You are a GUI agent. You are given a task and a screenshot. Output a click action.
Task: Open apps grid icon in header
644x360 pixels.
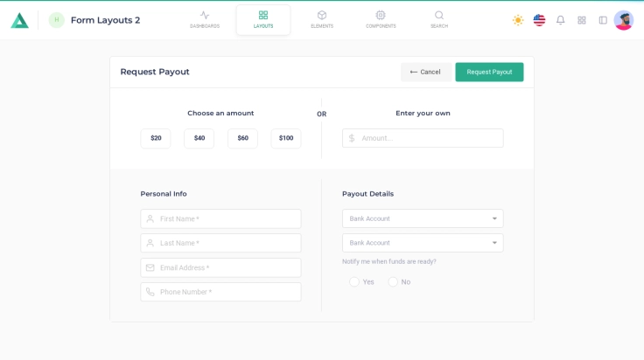tap(582, 20)
